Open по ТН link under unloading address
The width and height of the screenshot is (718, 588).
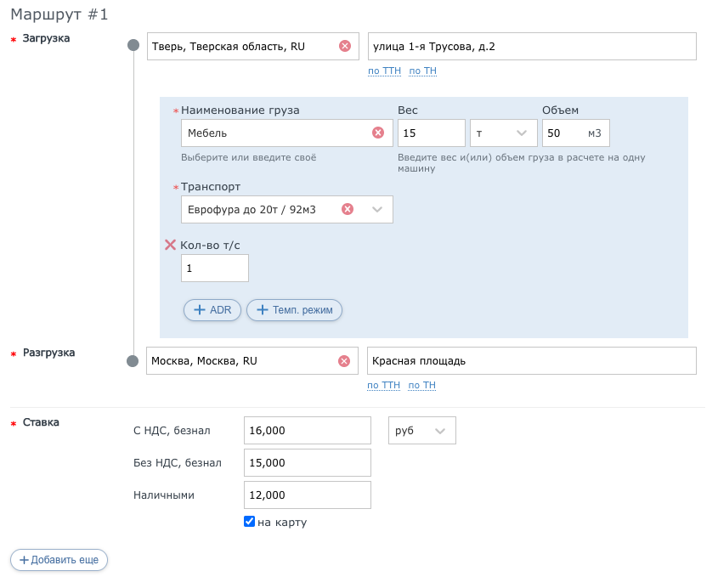[x=422, y=385]
